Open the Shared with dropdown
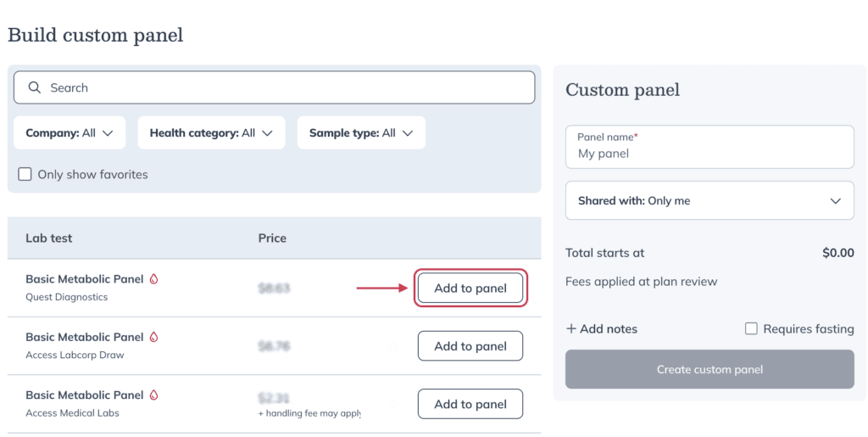The image size is (868, 437). click(x=709, y=200)
